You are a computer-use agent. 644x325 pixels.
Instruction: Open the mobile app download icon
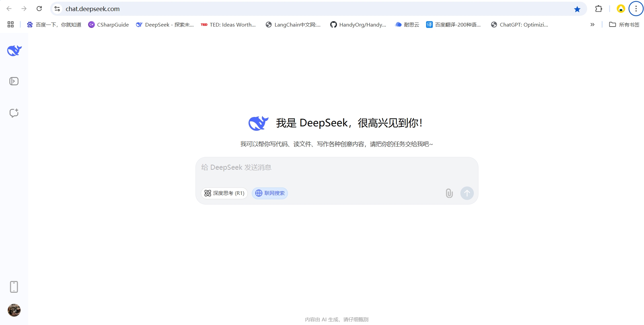tap(14, 287)
